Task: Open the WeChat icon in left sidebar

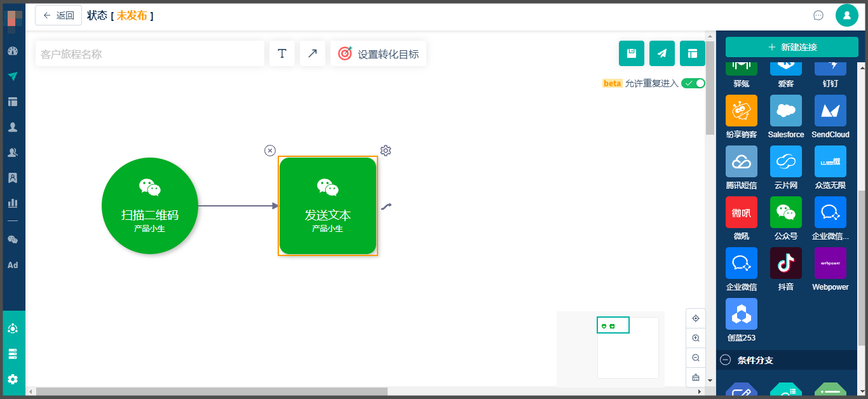Action: pyautogui.click(x=13, y=240)
